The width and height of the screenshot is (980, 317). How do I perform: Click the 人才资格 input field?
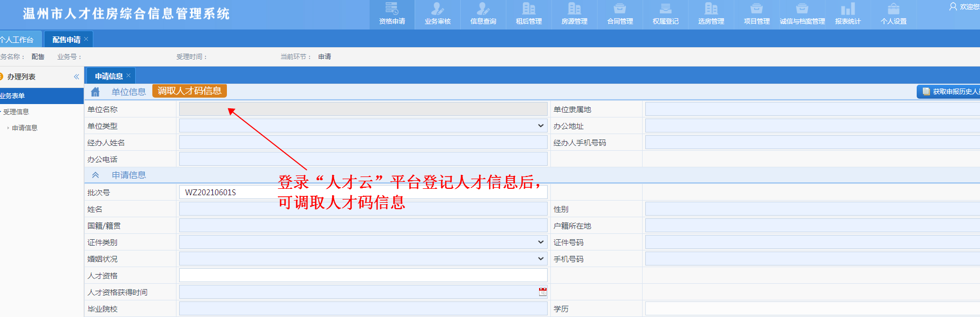coord(363,276)
